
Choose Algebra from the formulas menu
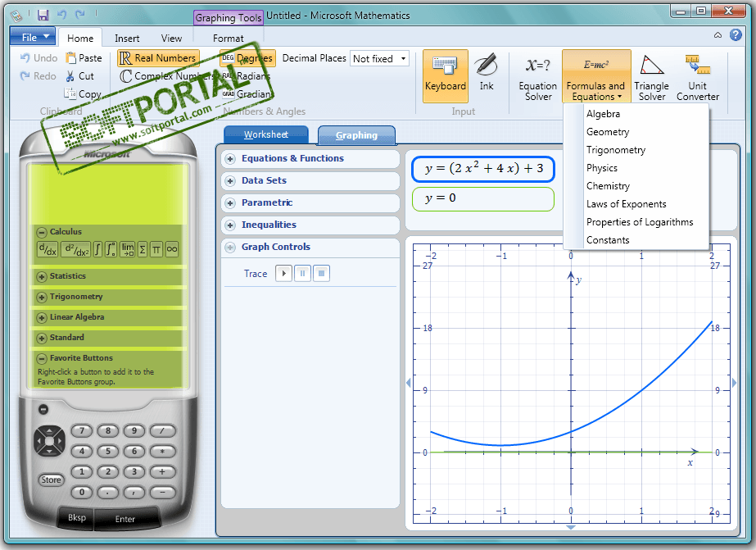coord(636,114)
